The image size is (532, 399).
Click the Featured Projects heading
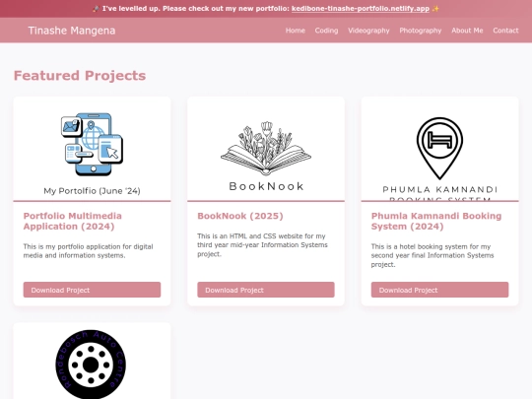tap(80, 75)
